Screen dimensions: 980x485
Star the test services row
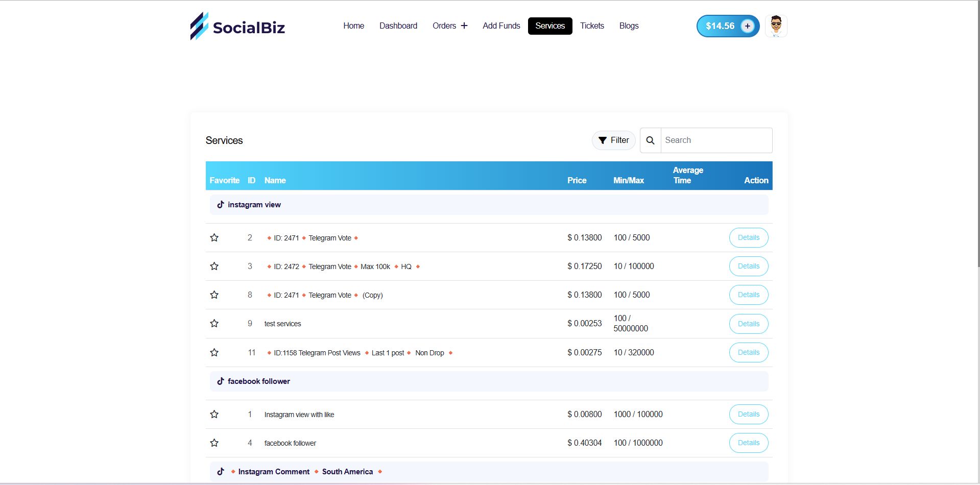[x=214, y=323]
